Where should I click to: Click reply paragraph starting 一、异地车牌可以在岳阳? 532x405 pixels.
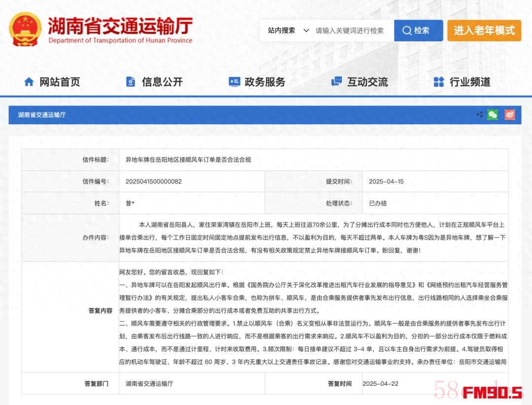[313, 298]
